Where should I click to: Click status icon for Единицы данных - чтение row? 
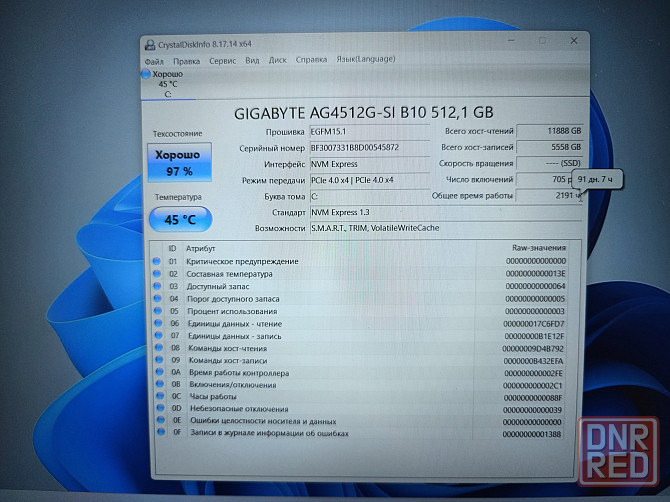(x=159, y=323)
